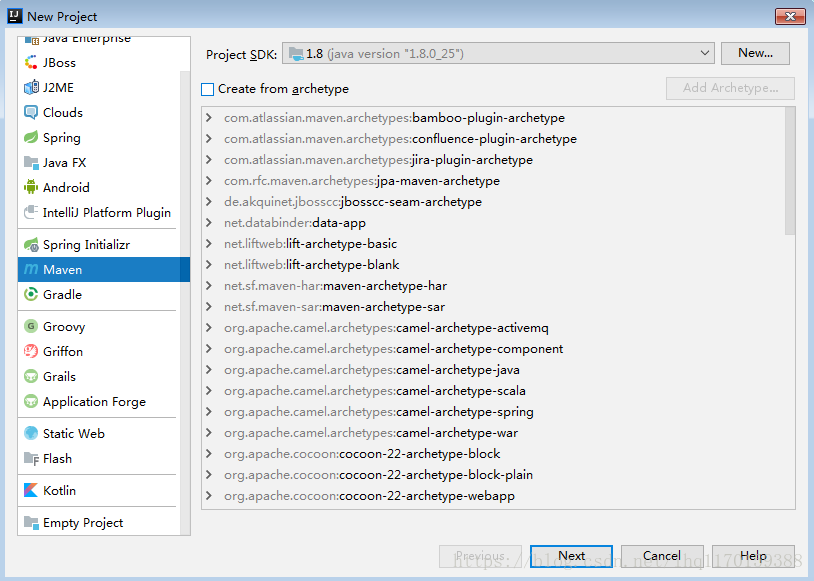
Task: Choose Empty Project label
Action: click(x=83, y=523)
